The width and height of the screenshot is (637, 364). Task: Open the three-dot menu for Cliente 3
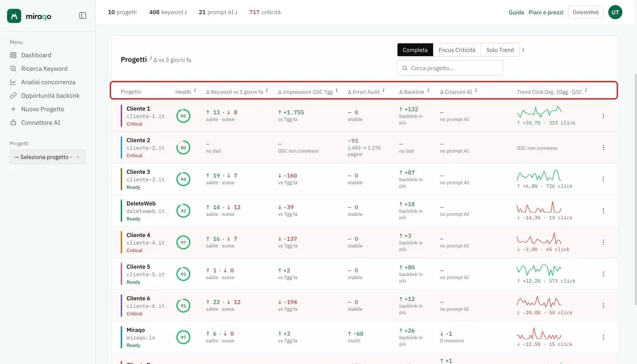click(603, 179)
